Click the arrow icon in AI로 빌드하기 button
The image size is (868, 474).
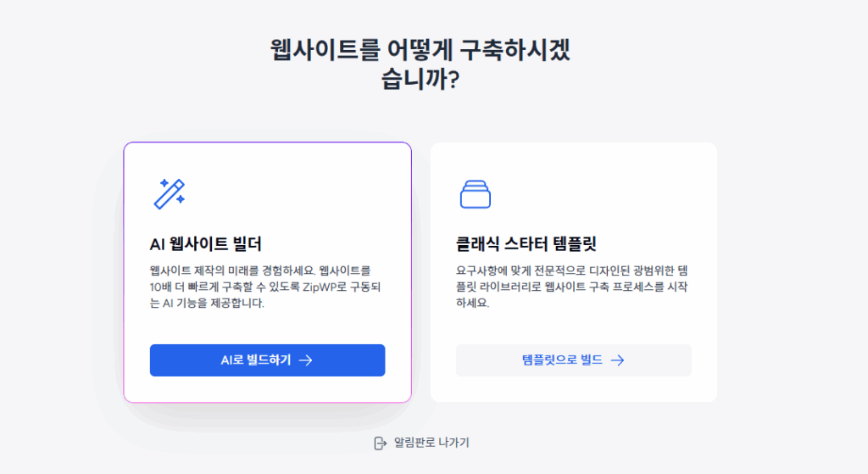pyautogui.click(x=305, y=360)
